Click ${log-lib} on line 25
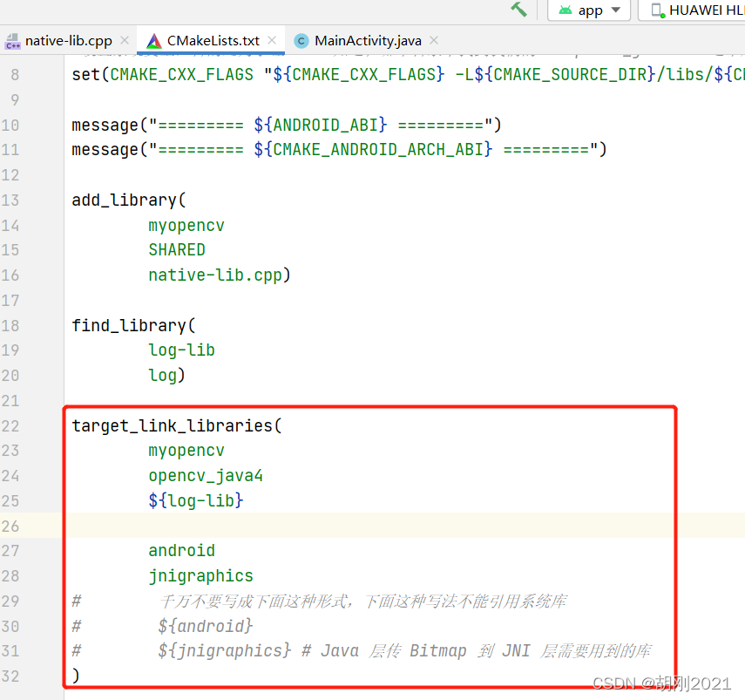The height and width of the screenshot is (700, 745). [196, 500]
